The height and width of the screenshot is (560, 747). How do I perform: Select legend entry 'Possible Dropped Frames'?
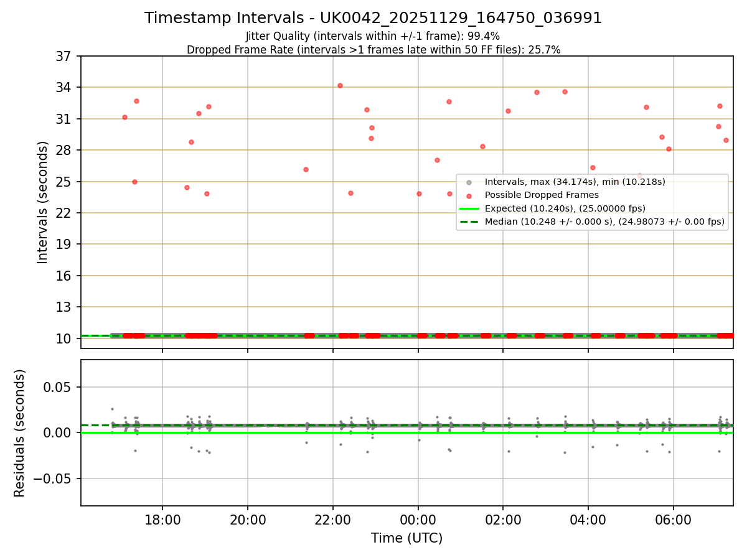click(542, 195)
